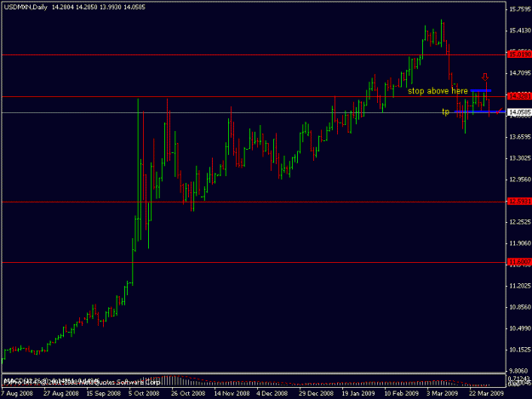Click the red 14.3281 price level label
Viewport: 532px width, 399px height.
pyautogui.click(x=519, y=96)
